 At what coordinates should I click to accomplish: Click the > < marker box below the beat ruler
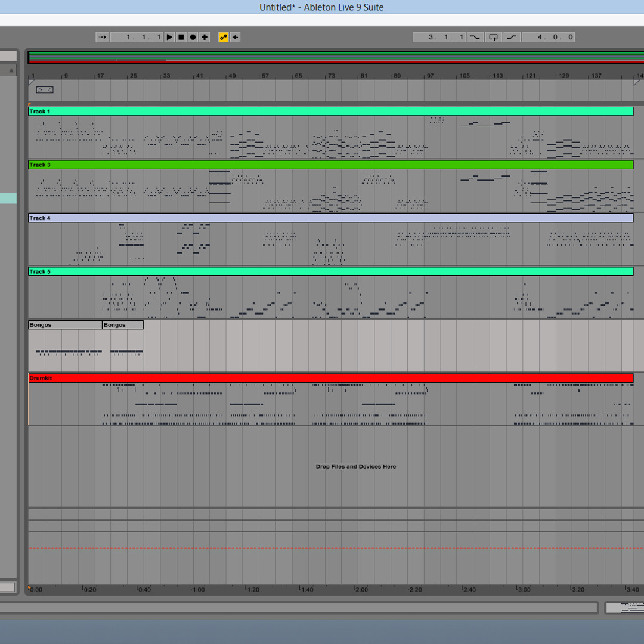[x=44, y=89]
